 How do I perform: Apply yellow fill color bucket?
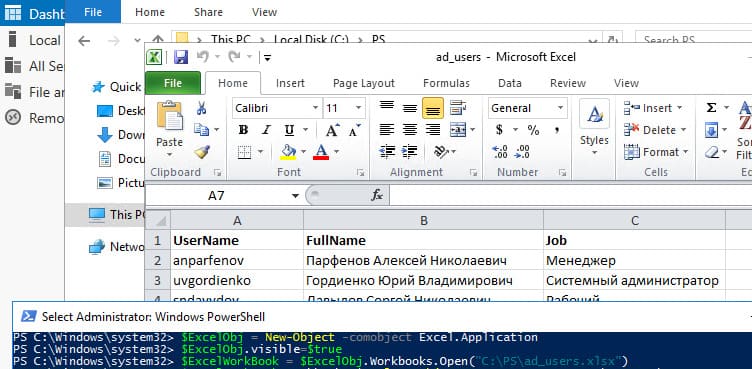(288, 152)
